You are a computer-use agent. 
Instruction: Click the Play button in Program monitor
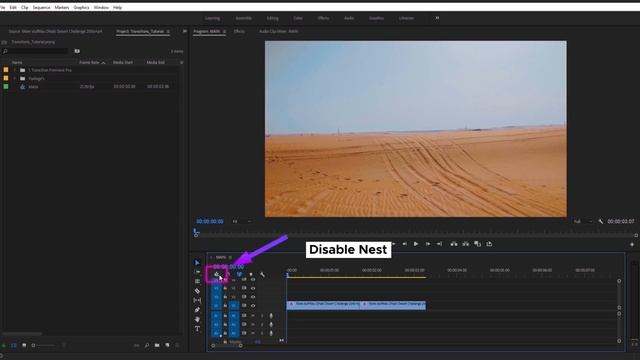pos(416,244)
